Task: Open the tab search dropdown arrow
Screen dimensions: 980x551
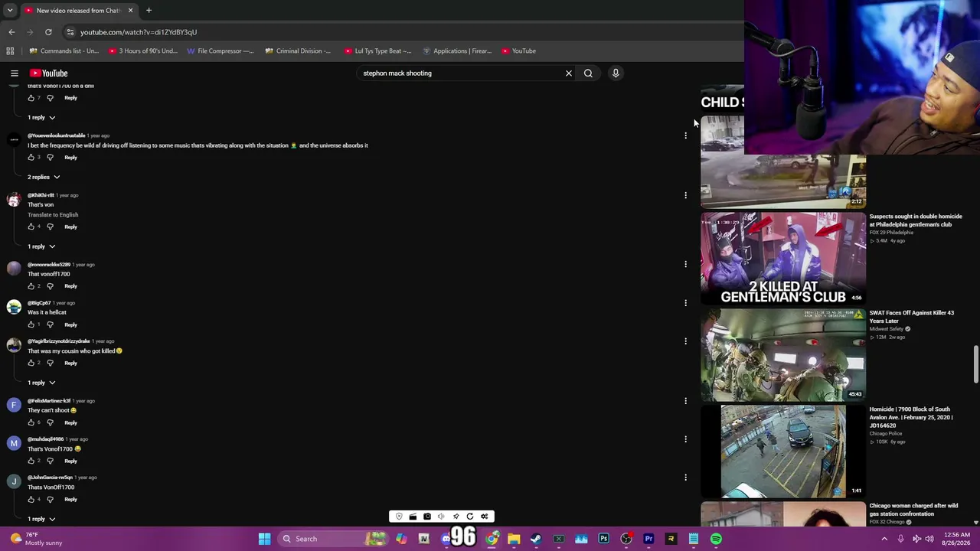Action: coord(10,11)
